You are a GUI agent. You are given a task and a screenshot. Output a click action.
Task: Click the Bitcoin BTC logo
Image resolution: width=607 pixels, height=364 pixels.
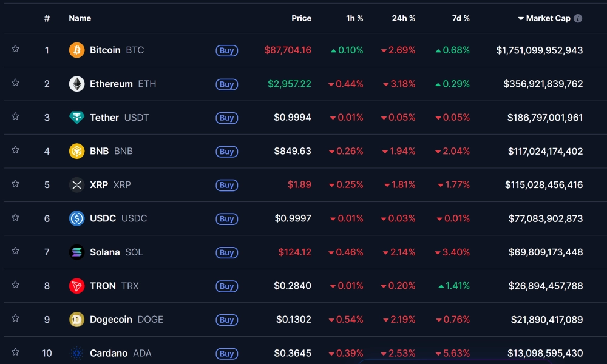click(x=76, y=50)
